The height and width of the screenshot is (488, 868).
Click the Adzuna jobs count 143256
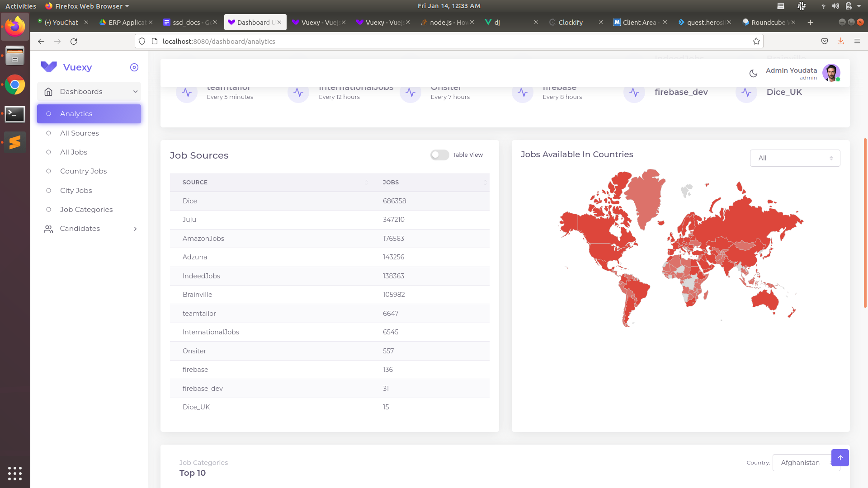393,257
